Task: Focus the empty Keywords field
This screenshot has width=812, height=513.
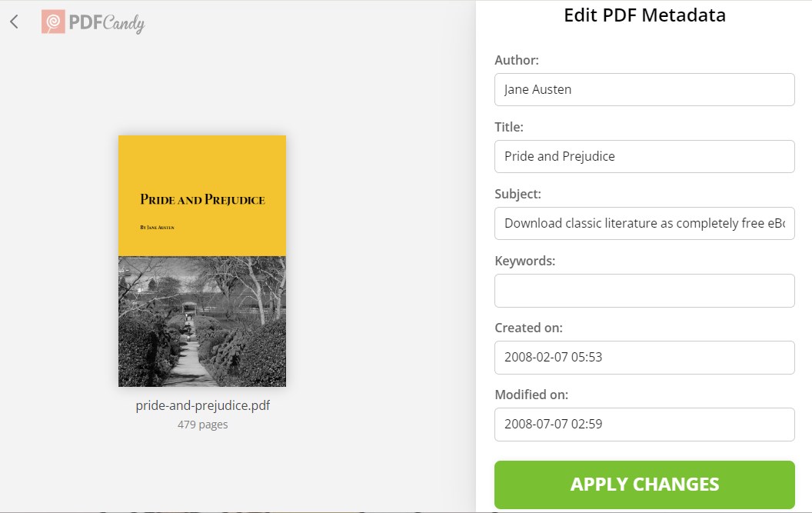Action: (644, 290)
